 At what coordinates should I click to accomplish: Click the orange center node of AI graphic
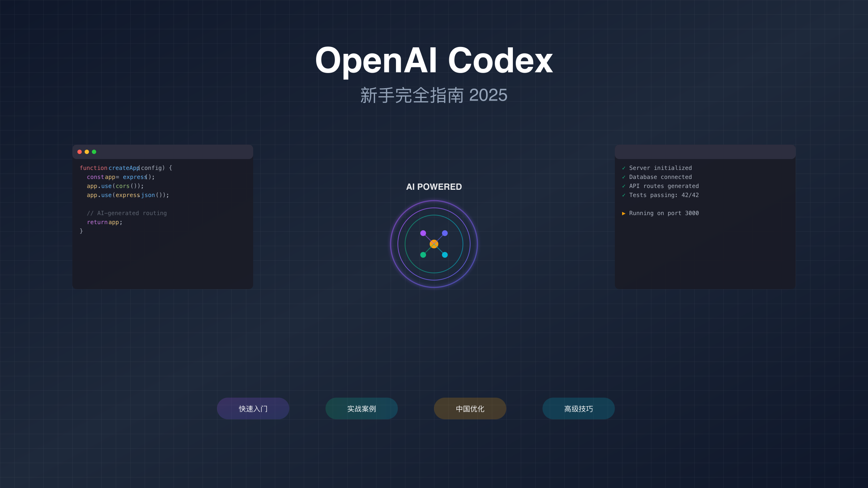[x=434, y=244]
